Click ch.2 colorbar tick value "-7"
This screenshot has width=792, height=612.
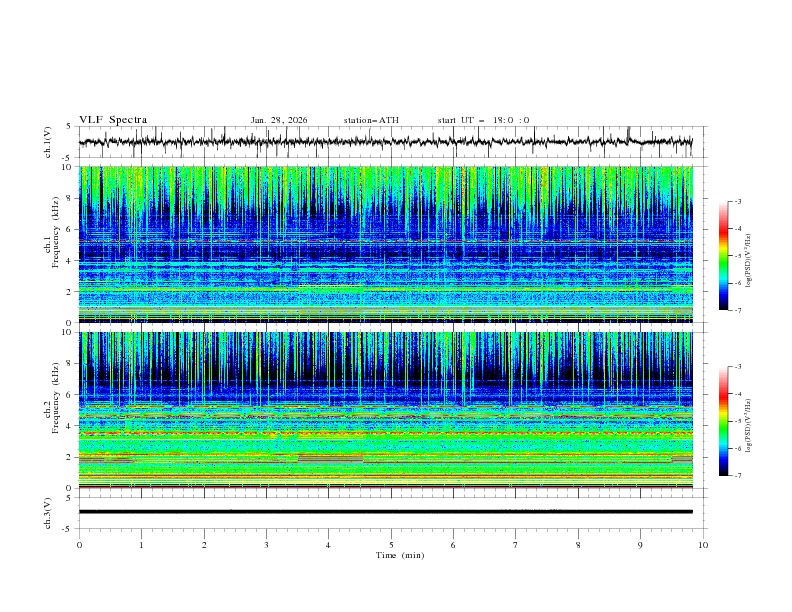(x=738, y=476)
